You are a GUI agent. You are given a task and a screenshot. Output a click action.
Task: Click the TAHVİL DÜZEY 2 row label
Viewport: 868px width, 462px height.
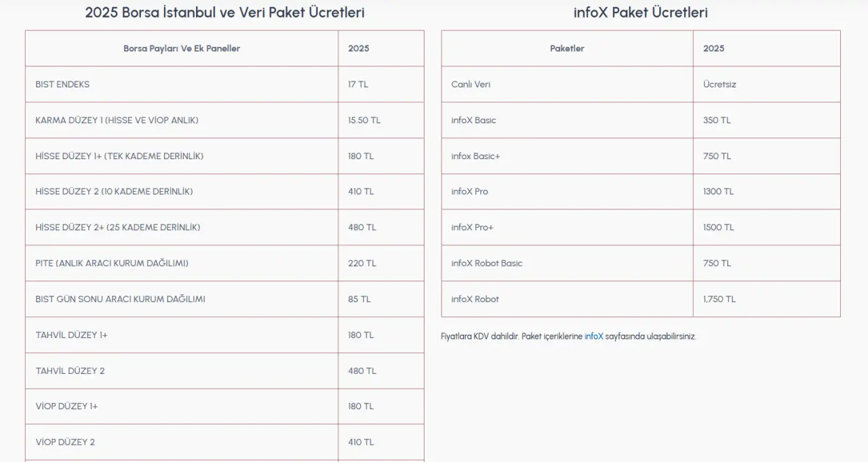pos(70,371)
